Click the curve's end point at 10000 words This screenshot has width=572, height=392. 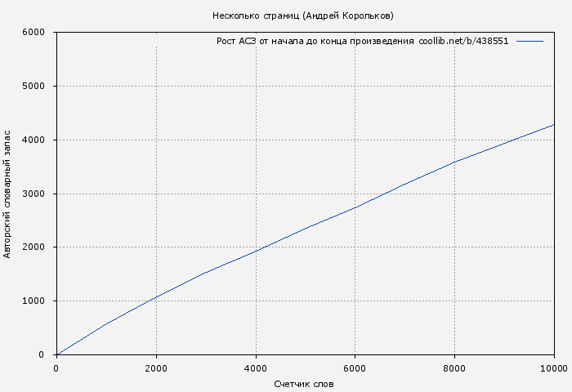pyautogui.click(x=554, y=125)
